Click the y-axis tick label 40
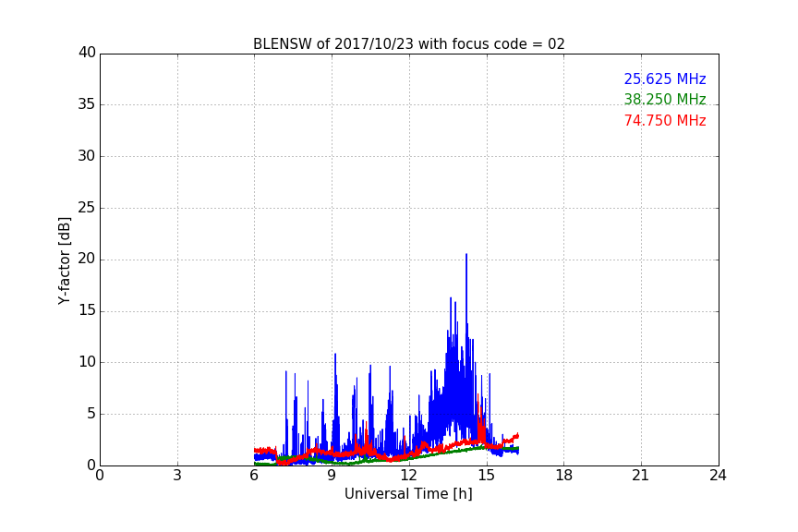This screenshot has width=798, height=532. [87, 53]
